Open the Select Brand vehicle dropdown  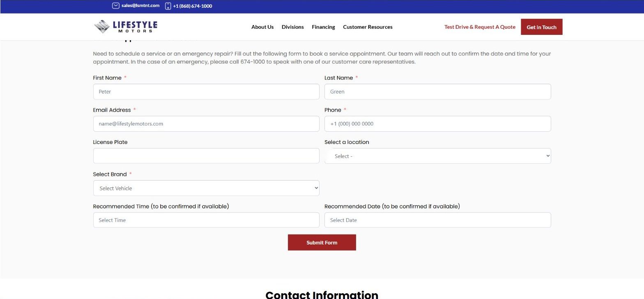206,188
